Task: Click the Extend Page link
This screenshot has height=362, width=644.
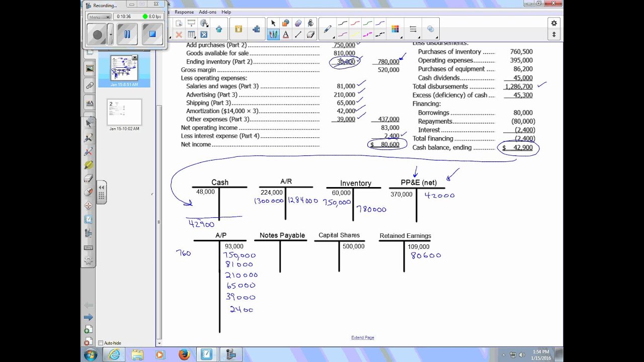Action: point(363,337)
